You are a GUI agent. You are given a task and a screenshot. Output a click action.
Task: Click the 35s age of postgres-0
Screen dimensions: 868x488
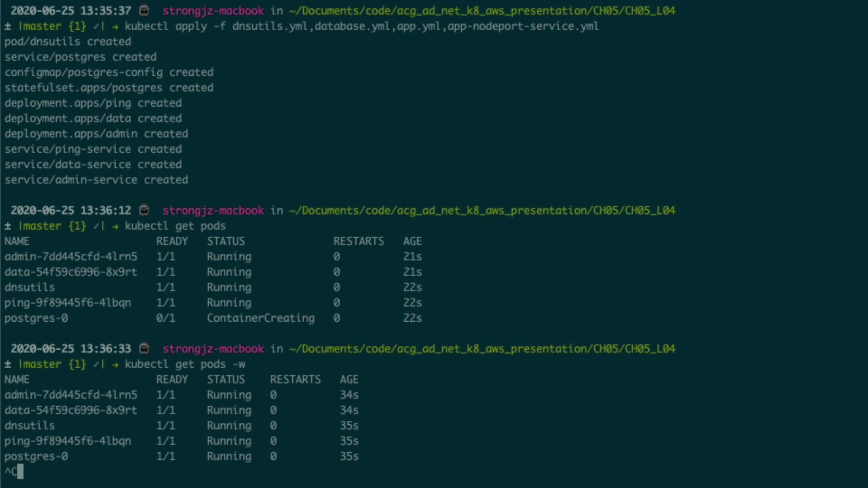[x=349, y=456]
